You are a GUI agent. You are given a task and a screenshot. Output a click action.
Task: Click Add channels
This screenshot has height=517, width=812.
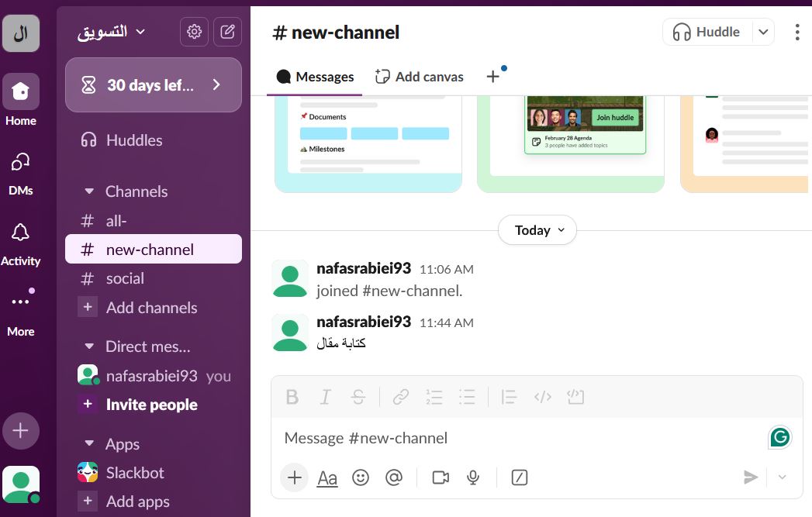154,308
